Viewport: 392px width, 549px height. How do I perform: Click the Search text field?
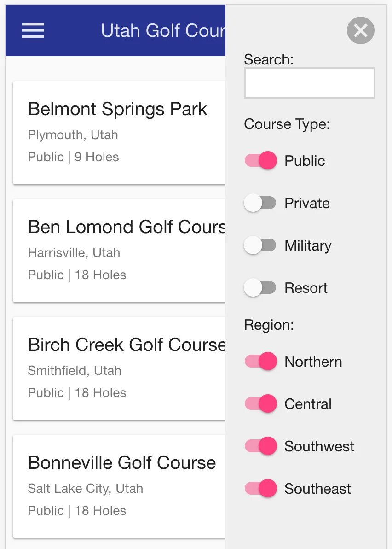tap(309, 83)
